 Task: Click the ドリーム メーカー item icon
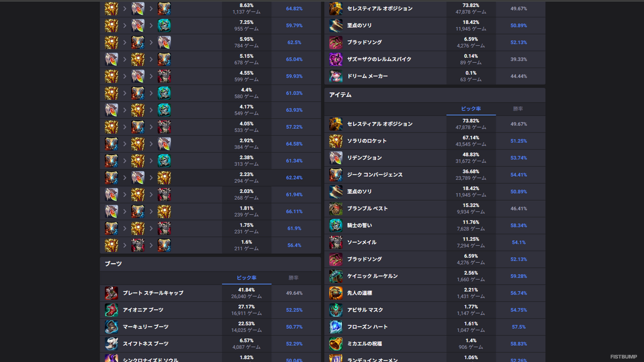(336, 76)
